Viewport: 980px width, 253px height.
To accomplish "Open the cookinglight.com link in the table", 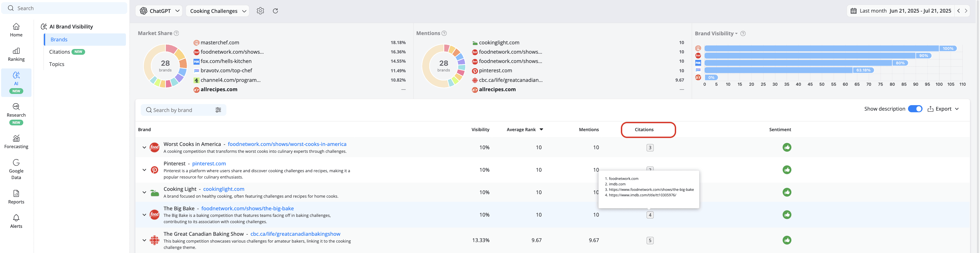I will click(224, 189).
